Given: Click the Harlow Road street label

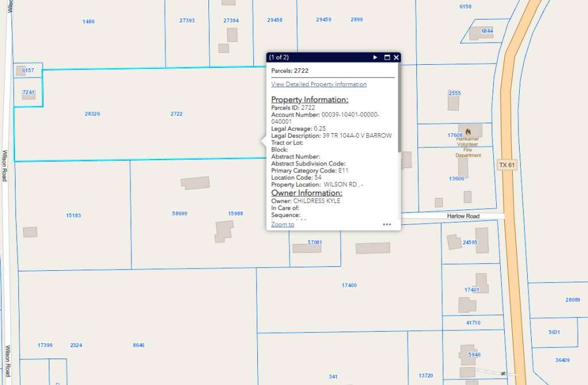Looking at the screenshot, I should (463, 216).
